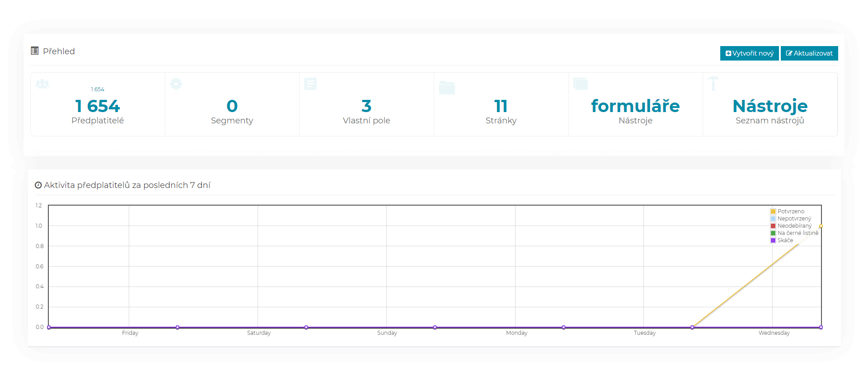This screenshot has height=380, width=868.
Task: Click the 1.2 y-axis value
Action: pos(39,206)
